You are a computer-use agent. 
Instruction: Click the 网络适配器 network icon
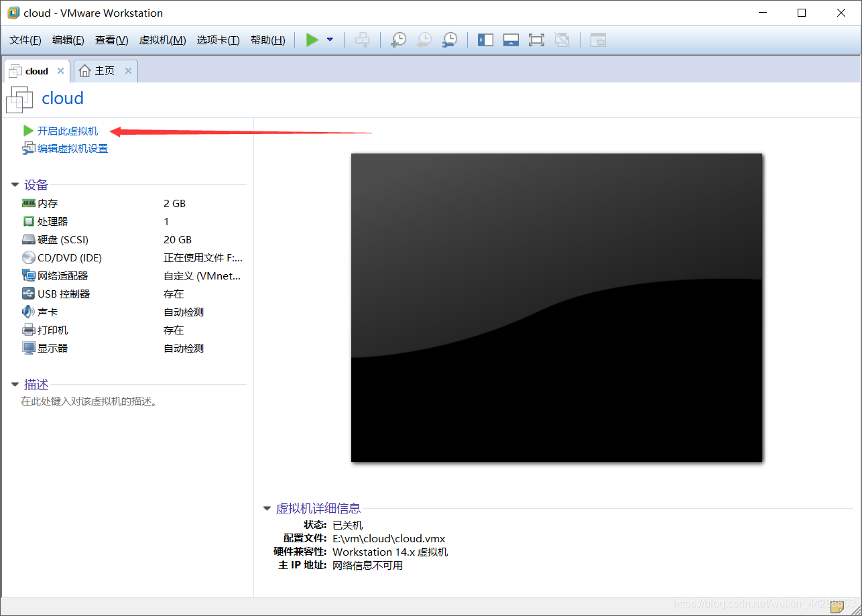(x=28, y=275)
